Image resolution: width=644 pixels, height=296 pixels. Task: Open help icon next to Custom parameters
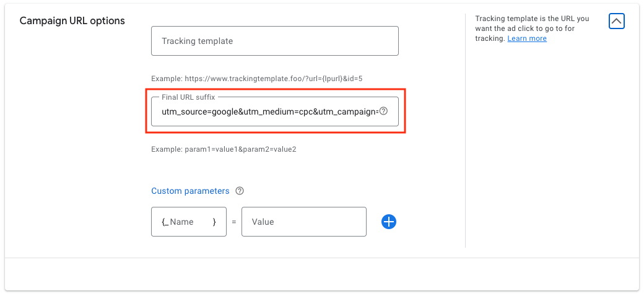coord(240,191)
